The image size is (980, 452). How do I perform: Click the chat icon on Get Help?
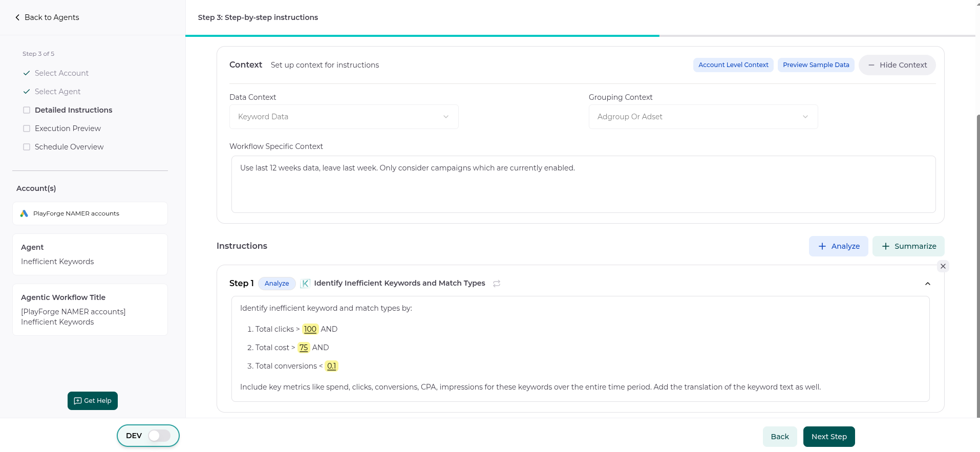click(78, 401)
